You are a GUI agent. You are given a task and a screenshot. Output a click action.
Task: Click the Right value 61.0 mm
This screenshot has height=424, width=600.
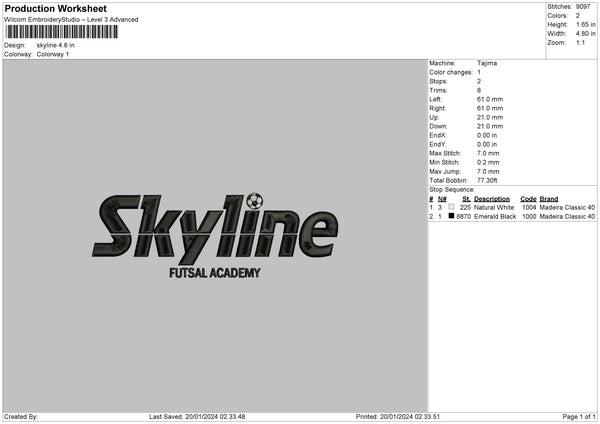[490, 109]
